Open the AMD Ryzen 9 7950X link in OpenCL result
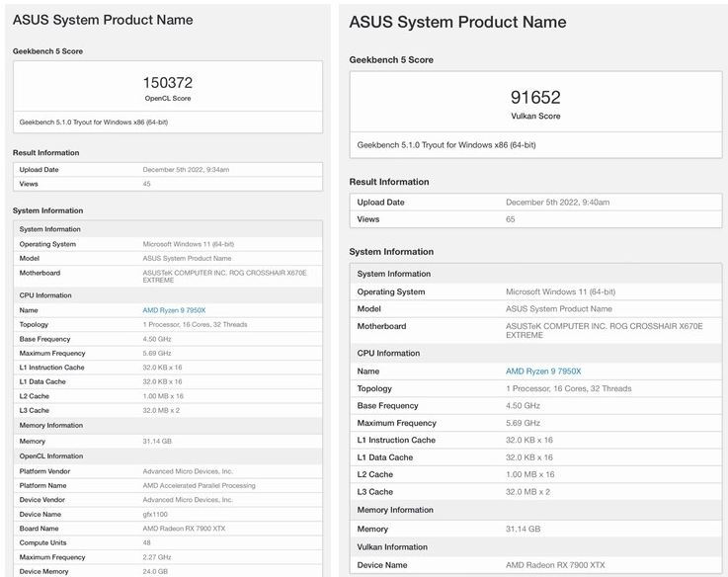Screen dimensions: 728x577 (x=174, y=310)
